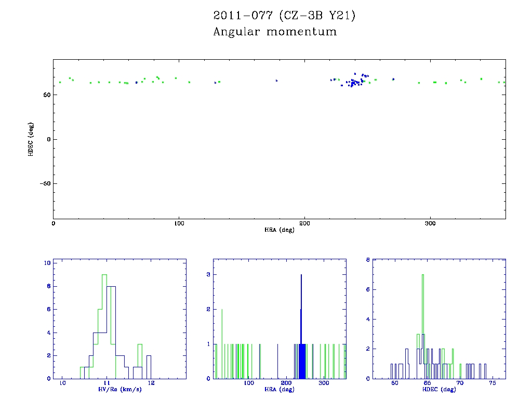The height and width of the screenshot is (399, 532).
Task: Click the '10' y-axis label on HV/Re histogram
Action: point(47,263)
